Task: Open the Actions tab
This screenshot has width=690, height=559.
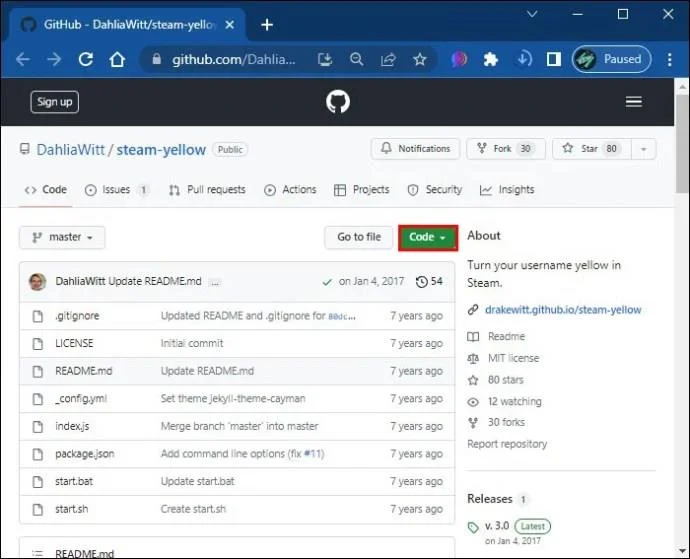Action: (290, 190)
